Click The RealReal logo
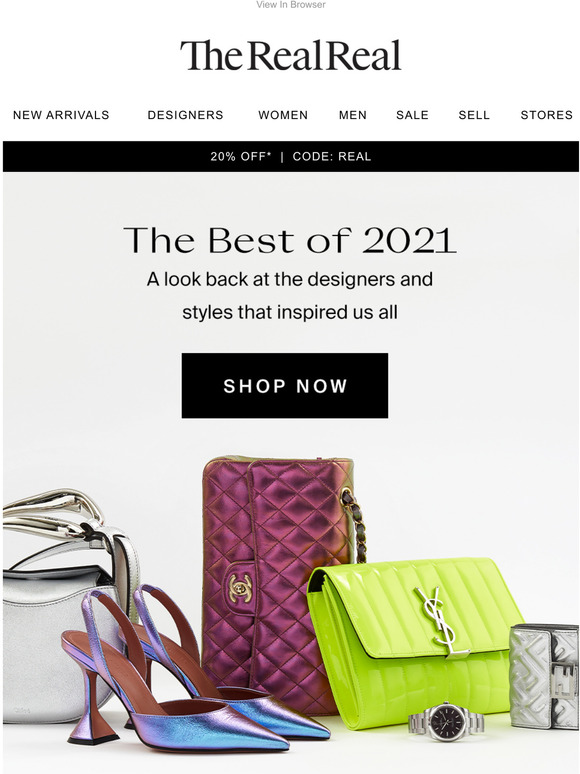The height and width of the screenshot is (774, 580). click(291, 55)
